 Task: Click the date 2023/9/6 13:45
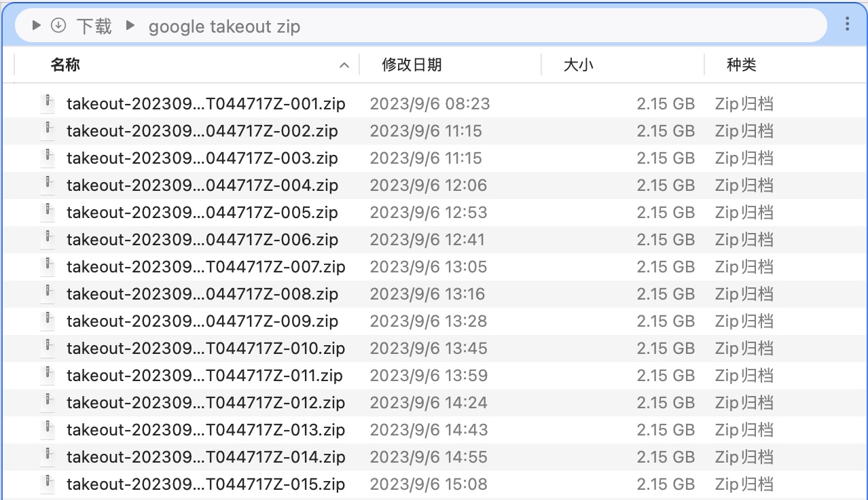coord(428,349)
